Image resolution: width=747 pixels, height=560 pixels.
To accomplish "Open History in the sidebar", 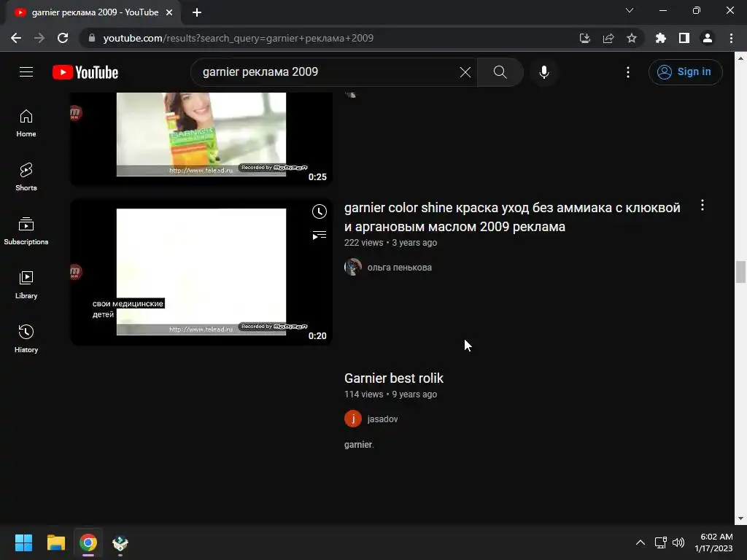I will pos(26,338).
